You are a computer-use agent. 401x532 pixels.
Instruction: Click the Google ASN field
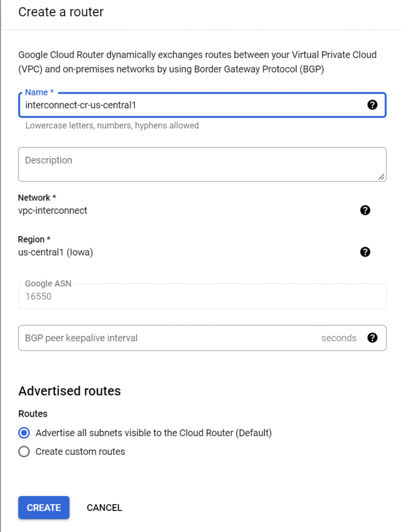202,296
